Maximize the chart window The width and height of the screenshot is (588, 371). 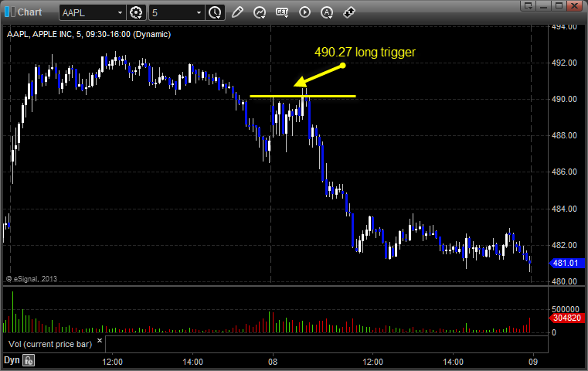point(559,5)
